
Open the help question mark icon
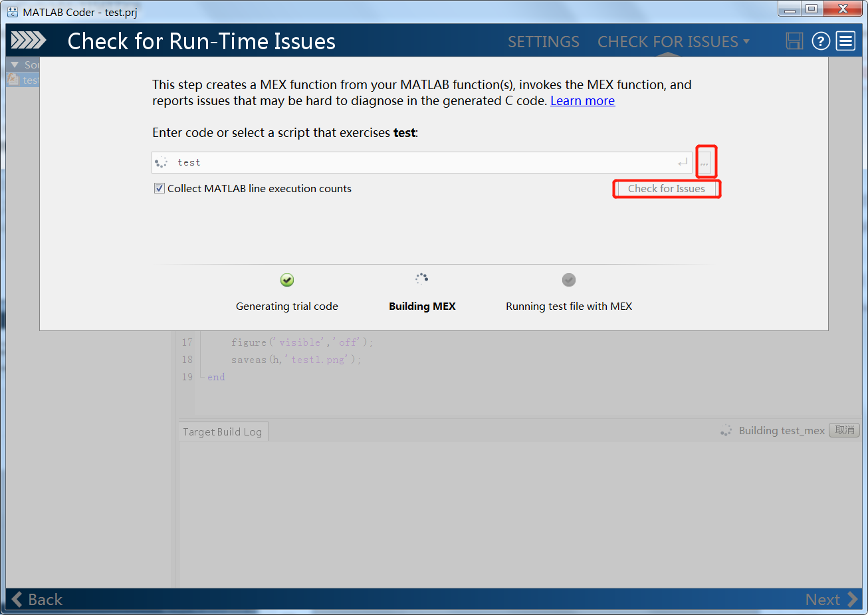point(821,41)
